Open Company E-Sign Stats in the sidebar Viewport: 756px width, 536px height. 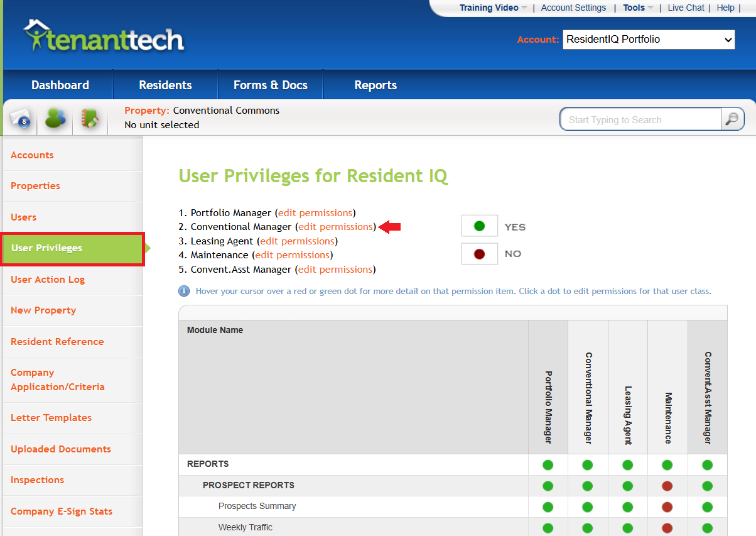tap(62, 511)
